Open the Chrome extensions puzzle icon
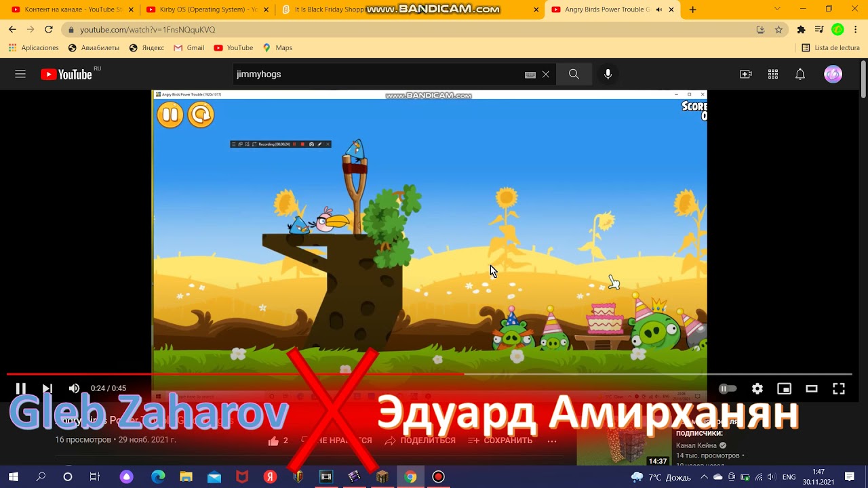Image resolution: width=868 pixels, height=488 pixels. 801,30
